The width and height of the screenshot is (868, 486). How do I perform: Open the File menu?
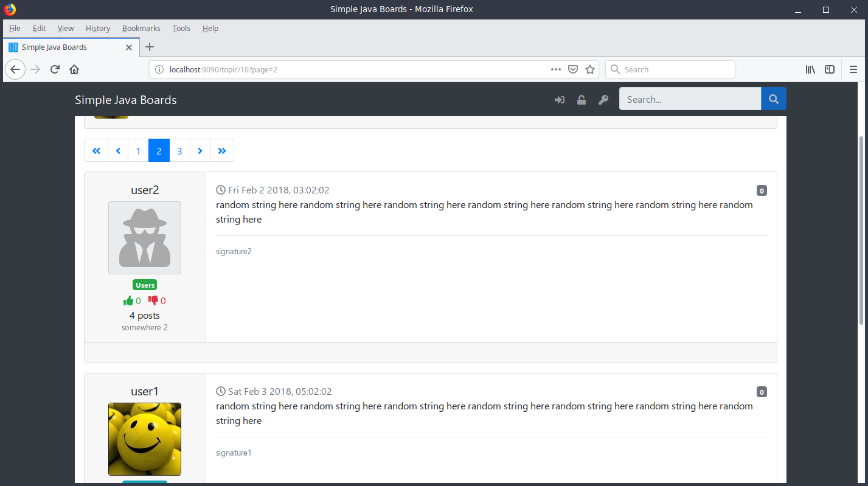point(15,28)
